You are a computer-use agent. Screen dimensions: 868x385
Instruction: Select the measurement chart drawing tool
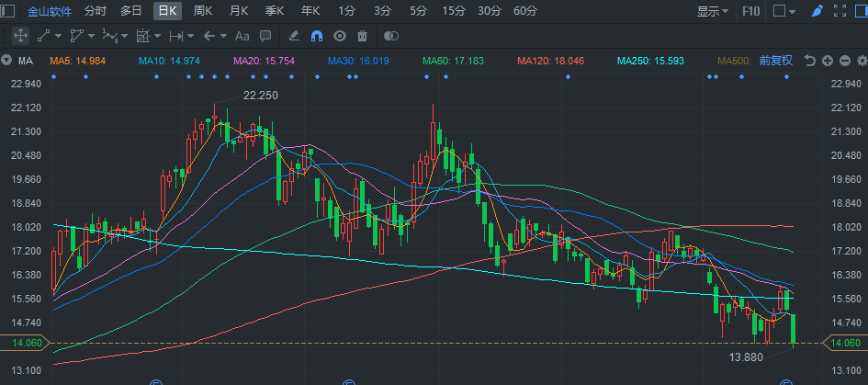click(143, 36)
